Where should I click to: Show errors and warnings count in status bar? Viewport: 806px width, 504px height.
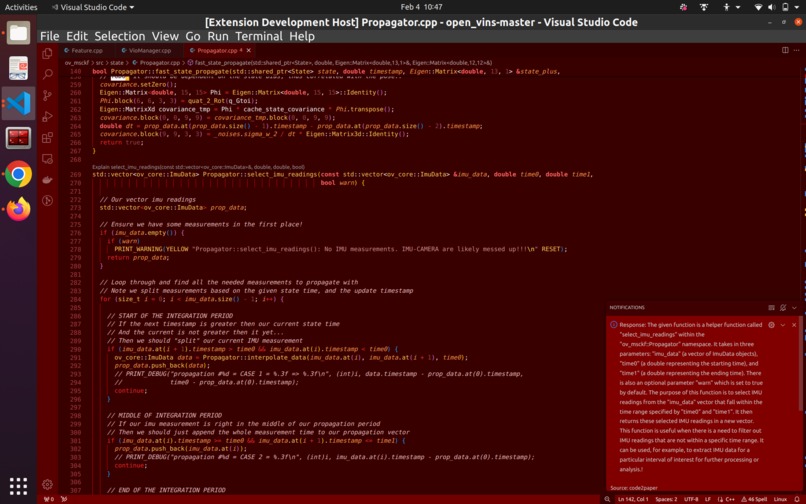[x=48, y=499]
